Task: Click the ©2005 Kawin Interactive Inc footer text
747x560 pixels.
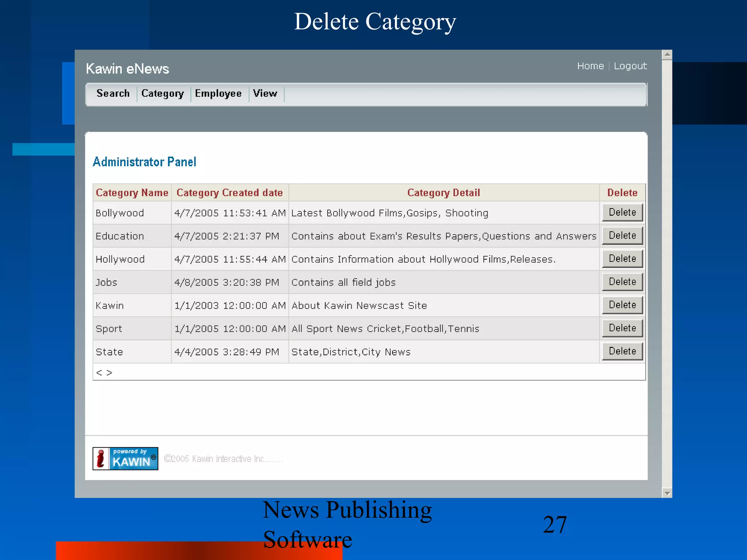Action: tap(223, 459)
